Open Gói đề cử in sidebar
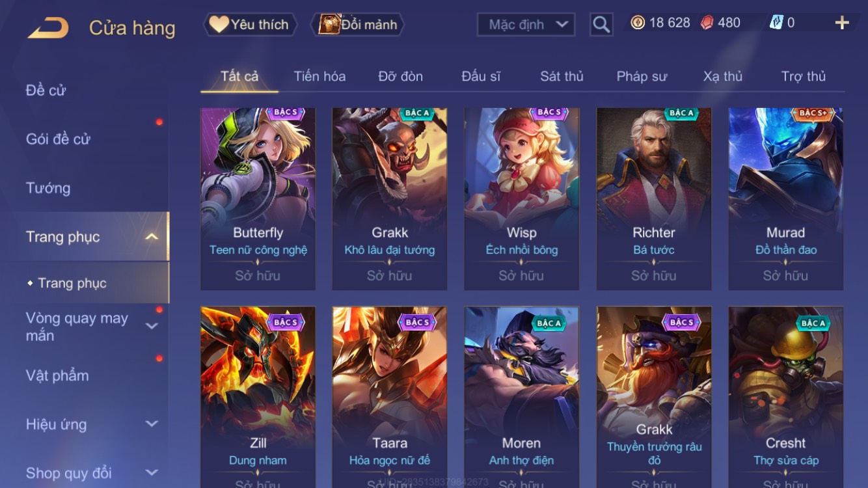This screenshot has width=868, height=488. pyautogui.click(x=58, y=139)
